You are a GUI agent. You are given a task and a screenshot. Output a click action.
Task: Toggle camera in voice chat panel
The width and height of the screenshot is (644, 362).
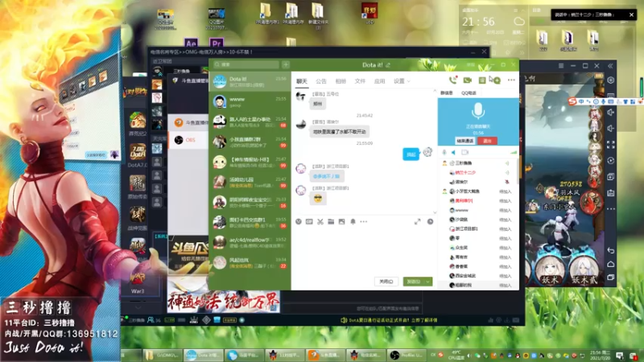[465, 152]
